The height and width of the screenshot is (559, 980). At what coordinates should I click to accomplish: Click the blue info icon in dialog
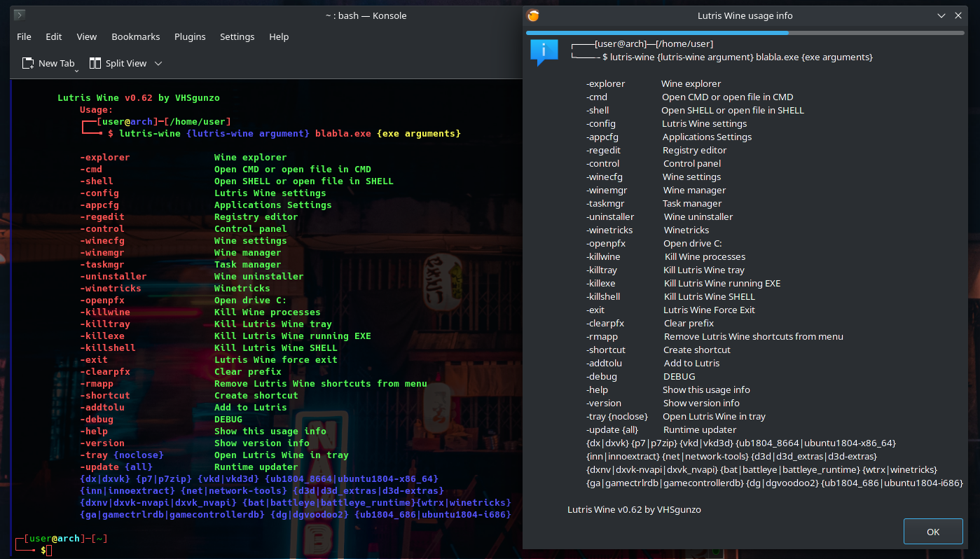(x=544, y=53)
